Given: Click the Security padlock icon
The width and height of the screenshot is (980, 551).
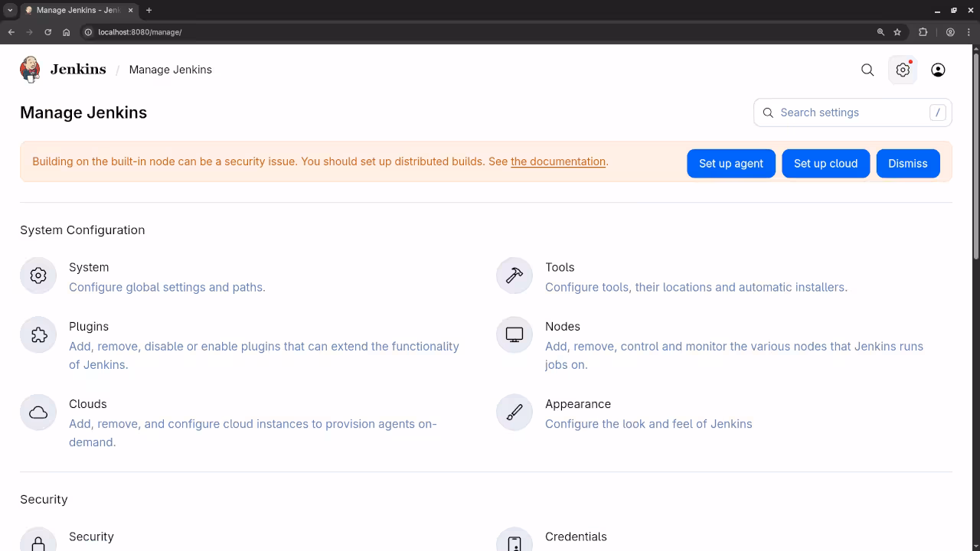Looking at the screenshot, I should click(38, 542).
